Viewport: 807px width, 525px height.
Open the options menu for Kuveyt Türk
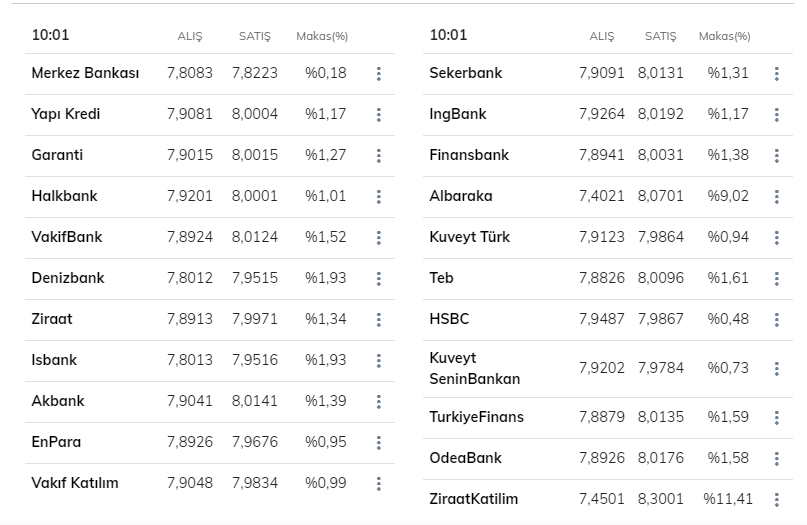777,238
